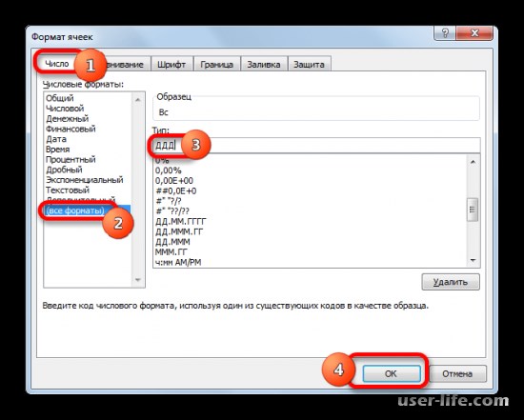Open the Граница tab
The width and height of the screenshot is (524, 420).
(216, 64)
